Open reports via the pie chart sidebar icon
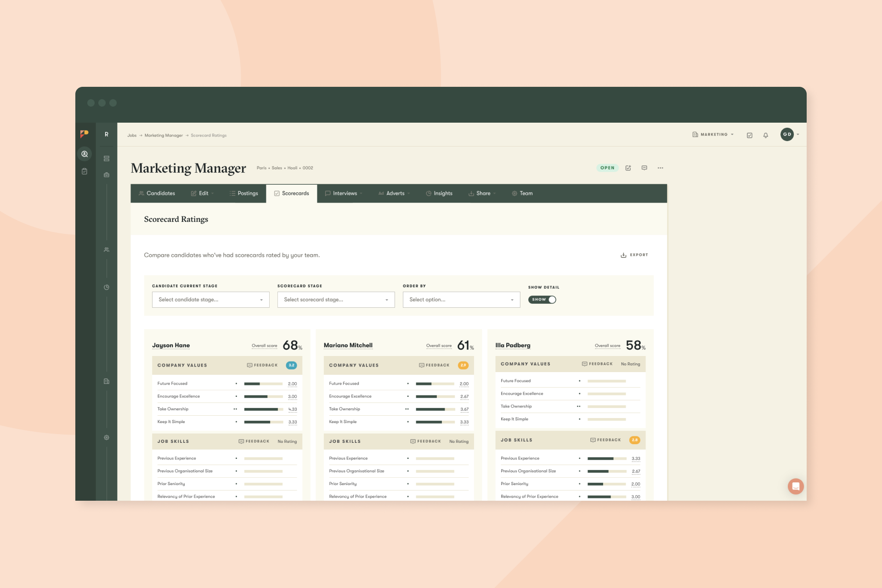Screen dimensions: 882x588 point(106,287)
